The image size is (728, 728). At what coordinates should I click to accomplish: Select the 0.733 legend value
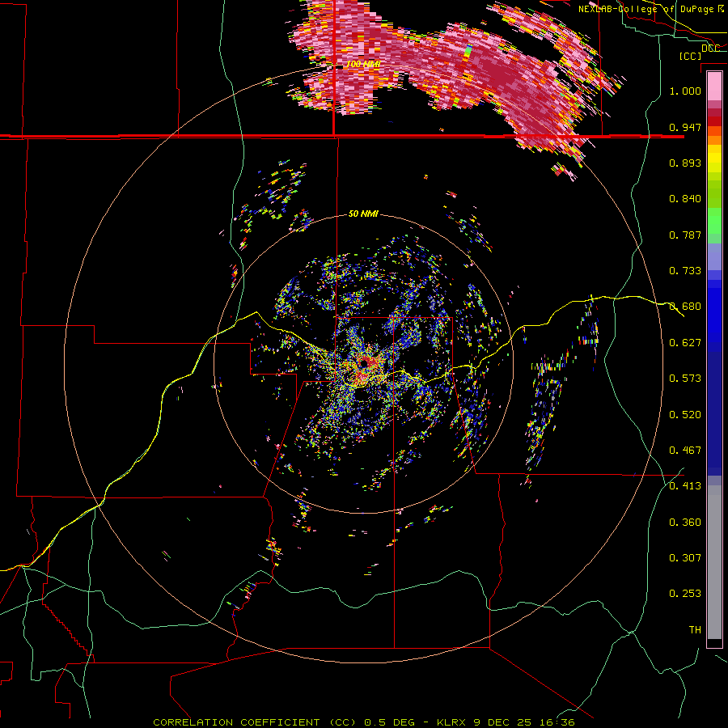click(685, 271)
